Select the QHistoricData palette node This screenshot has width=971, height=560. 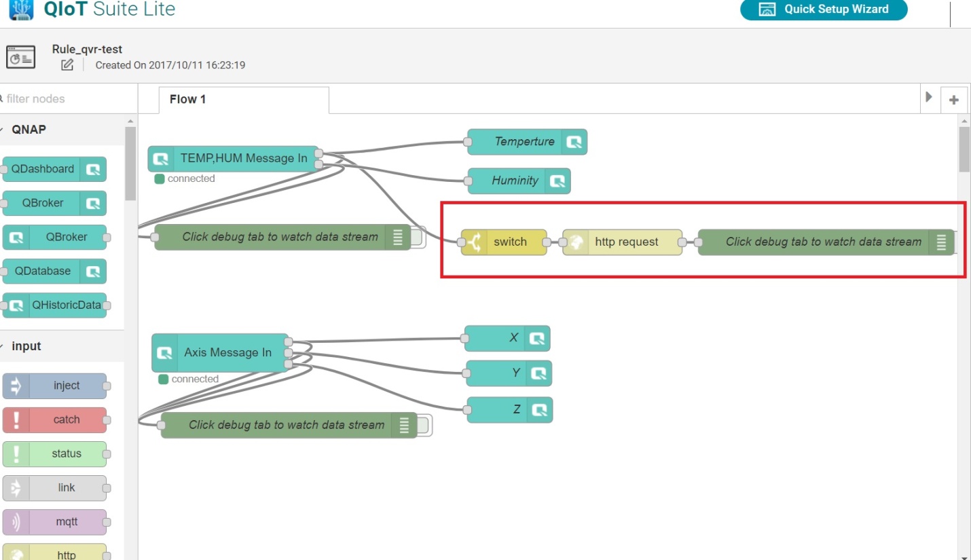click(54, 305)
